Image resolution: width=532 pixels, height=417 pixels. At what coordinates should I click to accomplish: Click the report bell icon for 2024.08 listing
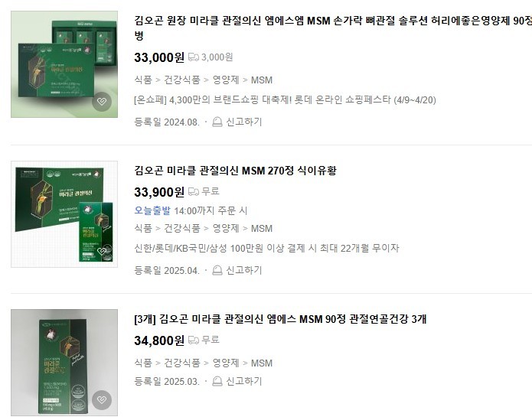(217, 122)
